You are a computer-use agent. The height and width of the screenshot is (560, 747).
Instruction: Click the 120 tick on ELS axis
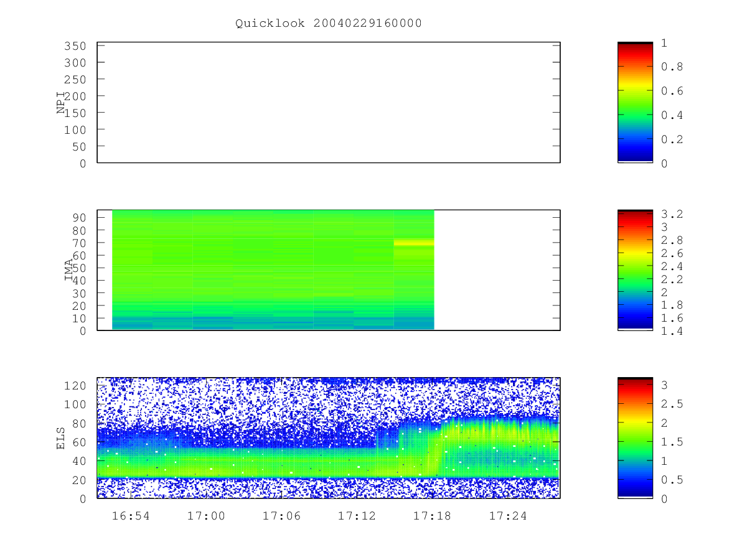click(74, 386)
